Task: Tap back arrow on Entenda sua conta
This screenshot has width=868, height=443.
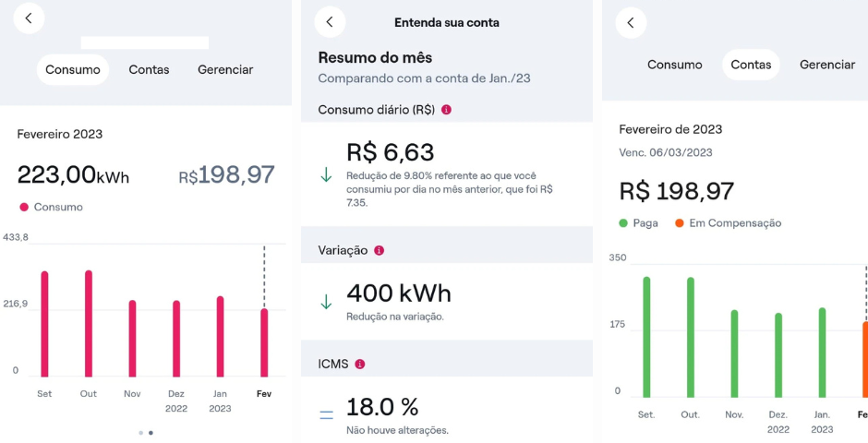Action: [330, 22]
